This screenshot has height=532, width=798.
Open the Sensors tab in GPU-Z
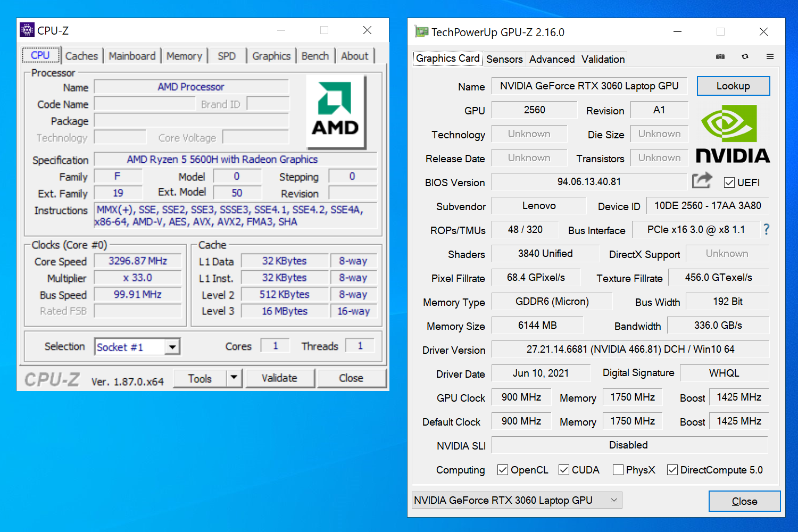point(504,59)
